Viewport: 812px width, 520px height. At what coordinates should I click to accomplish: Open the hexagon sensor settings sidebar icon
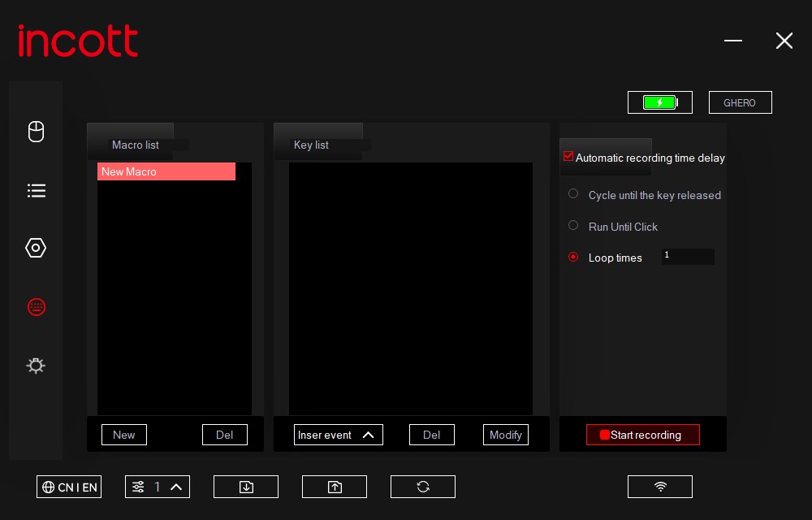[x=36, y=248]
